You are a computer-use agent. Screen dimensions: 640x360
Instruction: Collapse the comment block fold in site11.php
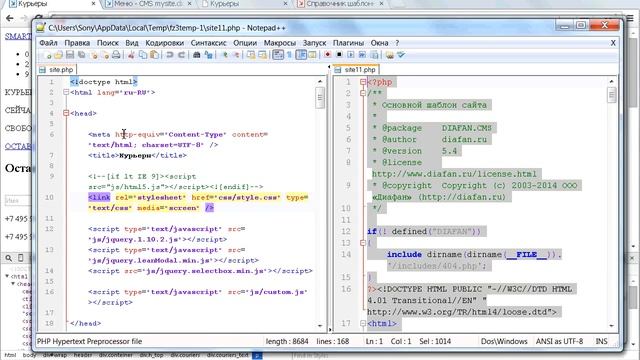(x=363, y=93)
